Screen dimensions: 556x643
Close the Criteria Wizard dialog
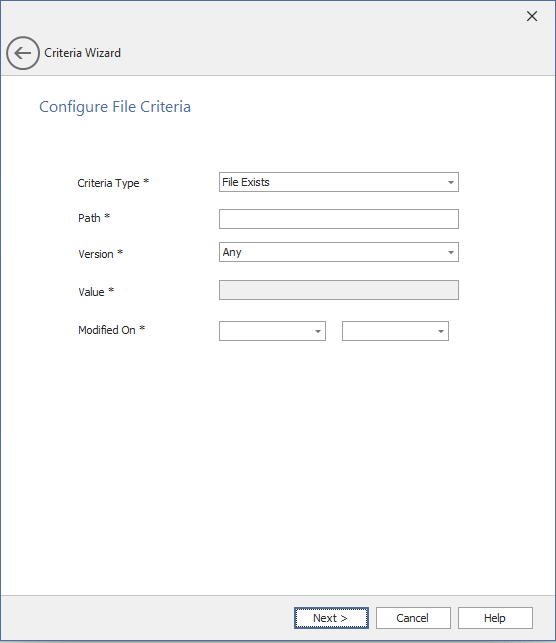point(532,16)
